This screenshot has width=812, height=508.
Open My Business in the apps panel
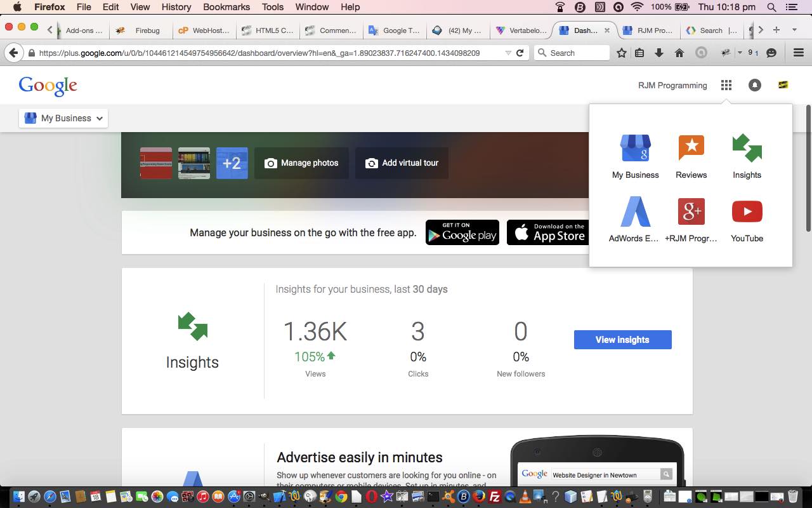pos(635,156)
